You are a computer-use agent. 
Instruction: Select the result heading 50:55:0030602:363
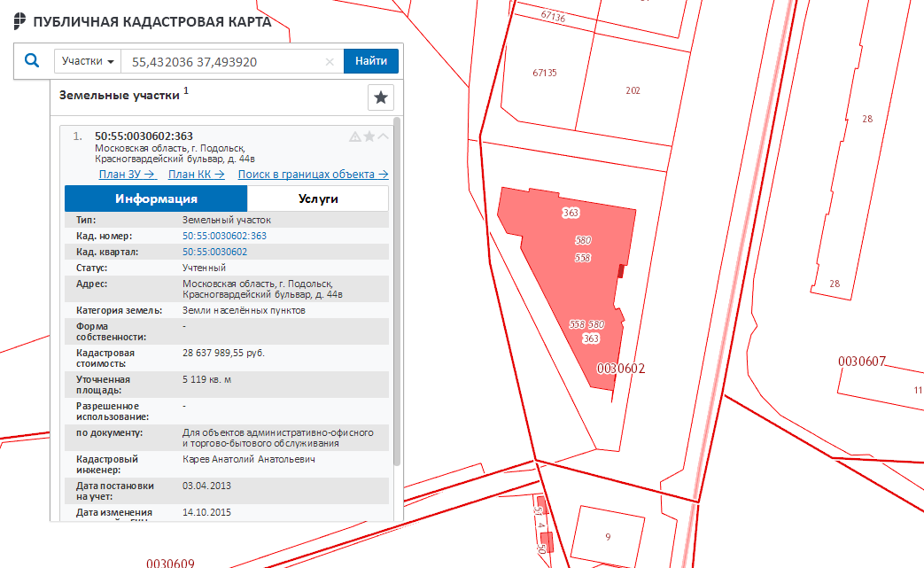coord(144,136)
